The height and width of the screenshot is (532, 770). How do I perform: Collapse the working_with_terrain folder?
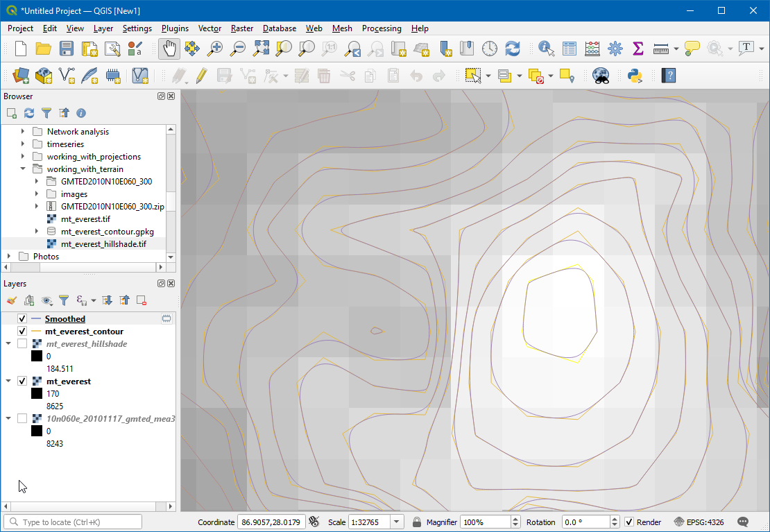[x=23, y=169]
